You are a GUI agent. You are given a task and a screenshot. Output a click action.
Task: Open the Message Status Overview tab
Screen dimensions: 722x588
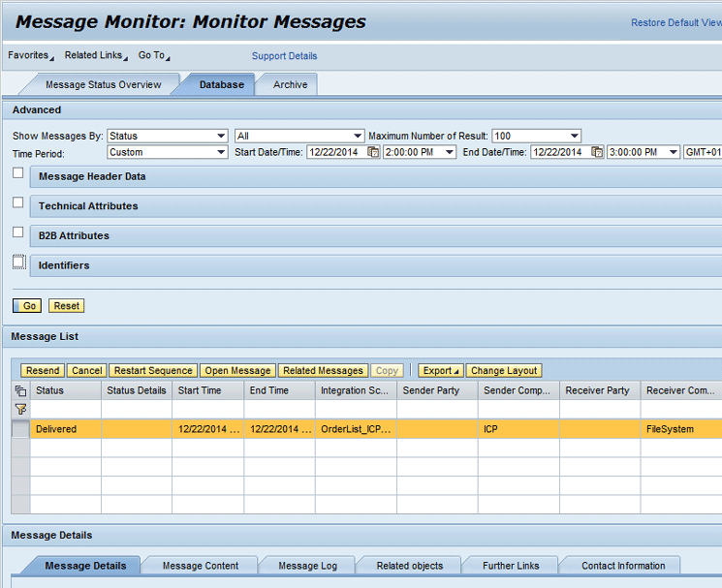pyautogui.click(x=103, y=85)
